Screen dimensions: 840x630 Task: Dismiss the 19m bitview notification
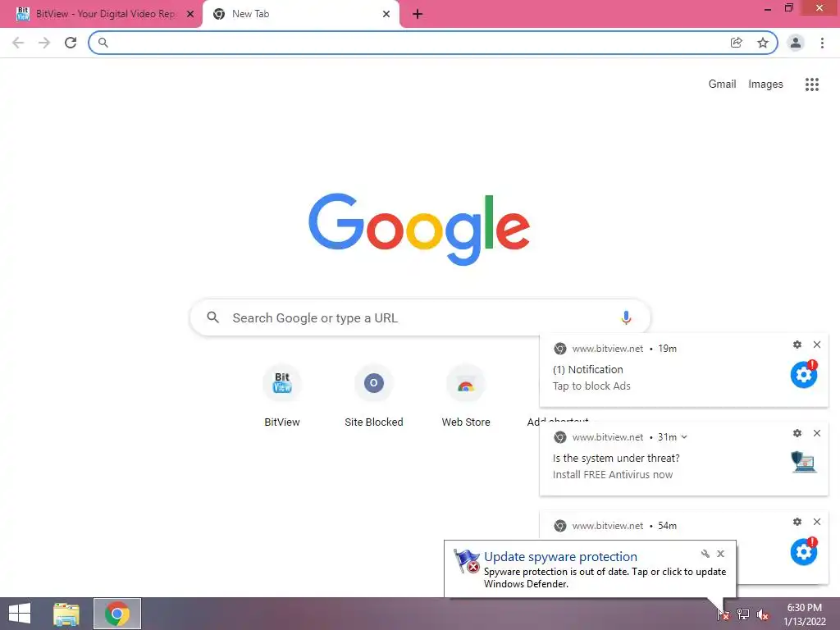pos(817,345)
